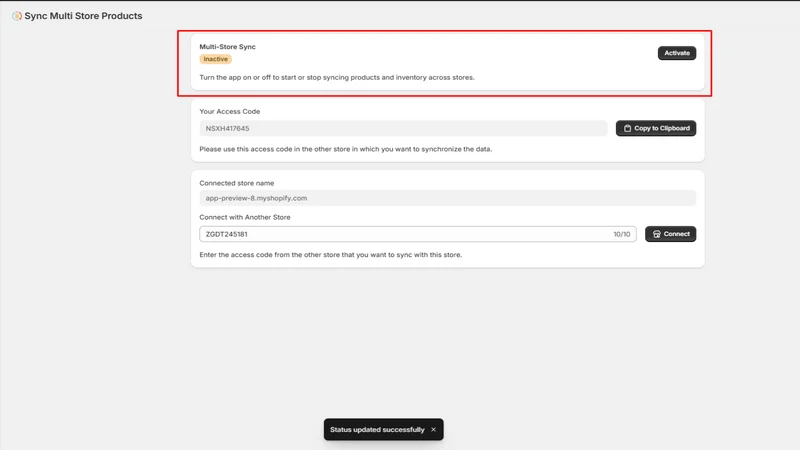Click the 'Turn the app on or off' description
Screen dimensions: 800x450
[337, 78]
